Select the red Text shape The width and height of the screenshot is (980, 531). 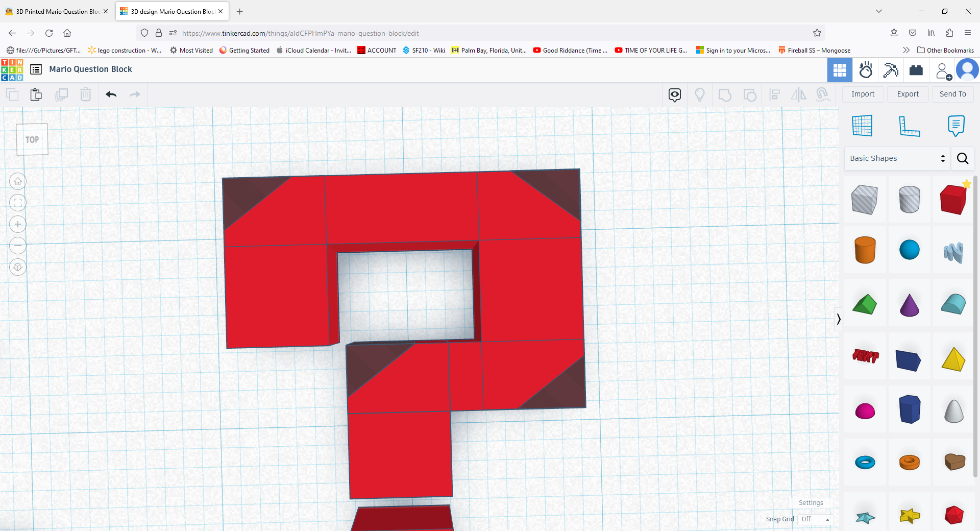(865, 356)
